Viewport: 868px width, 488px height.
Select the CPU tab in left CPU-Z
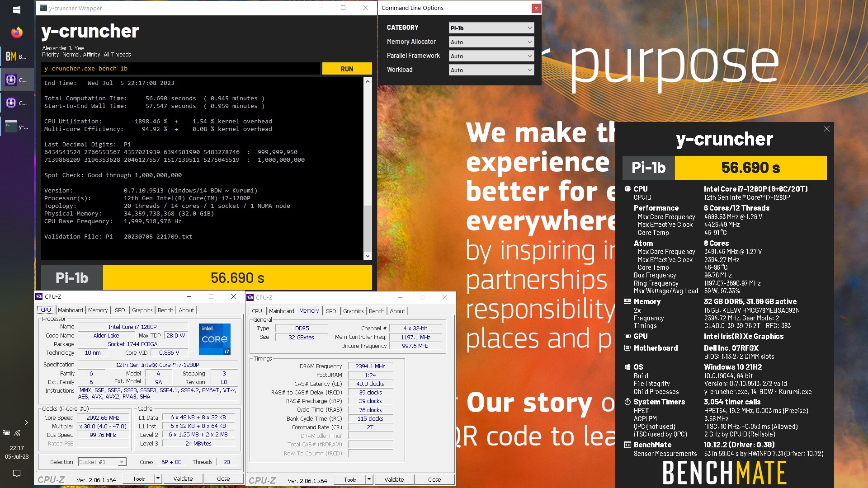[46, 310]
